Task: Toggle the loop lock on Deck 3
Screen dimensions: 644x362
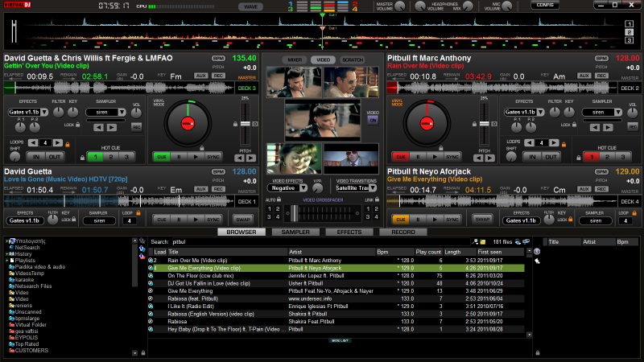Action: point(68,144)
